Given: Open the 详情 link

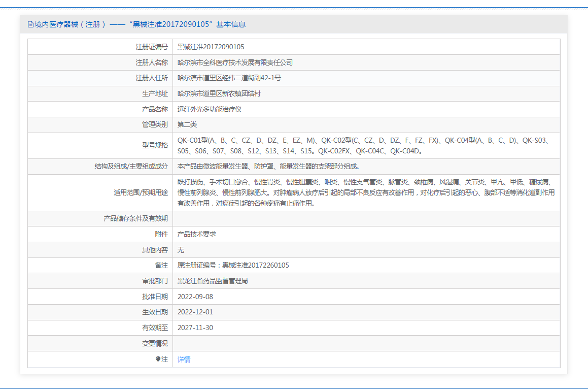Looking at the screenshot, I should coord(184,360).
